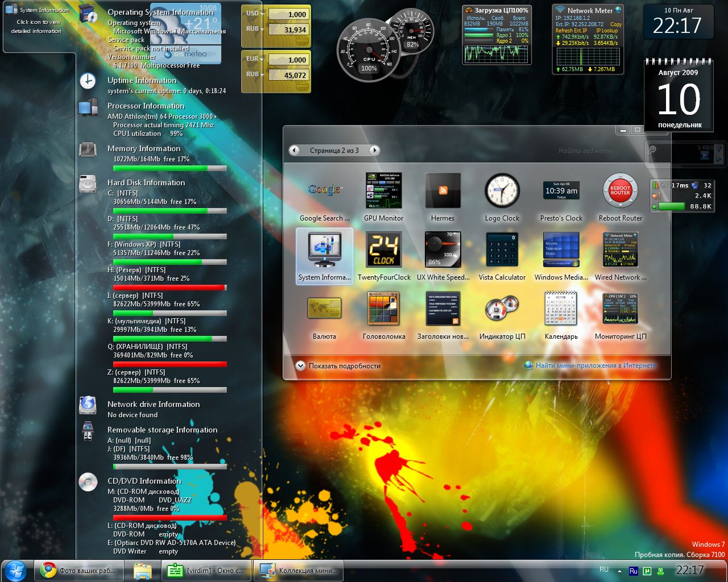
Task: Click the EUR value 1,000 field
Action: [x=288, y=60]
